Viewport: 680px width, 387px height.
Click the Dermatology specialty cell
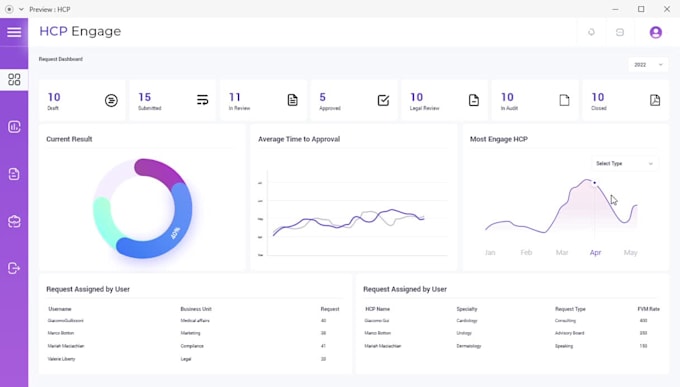click(x=469, y=346)
